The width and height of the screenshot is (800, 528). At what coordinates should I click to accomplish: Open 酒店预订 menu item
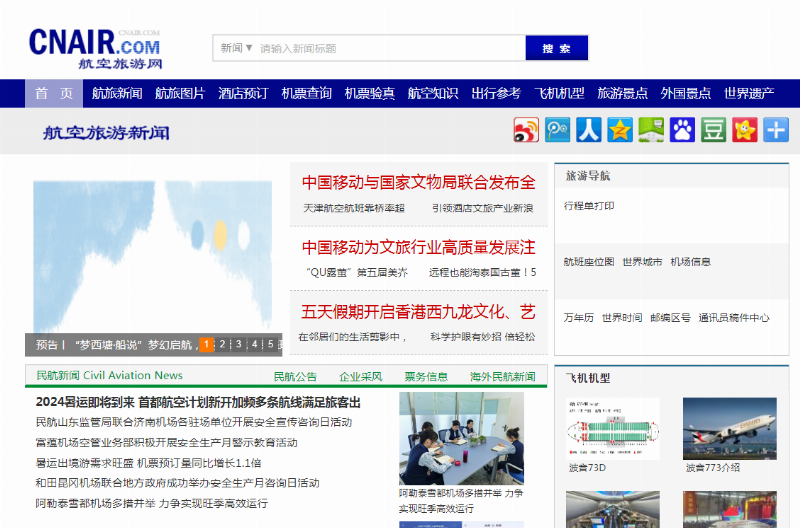click(243, 93)
